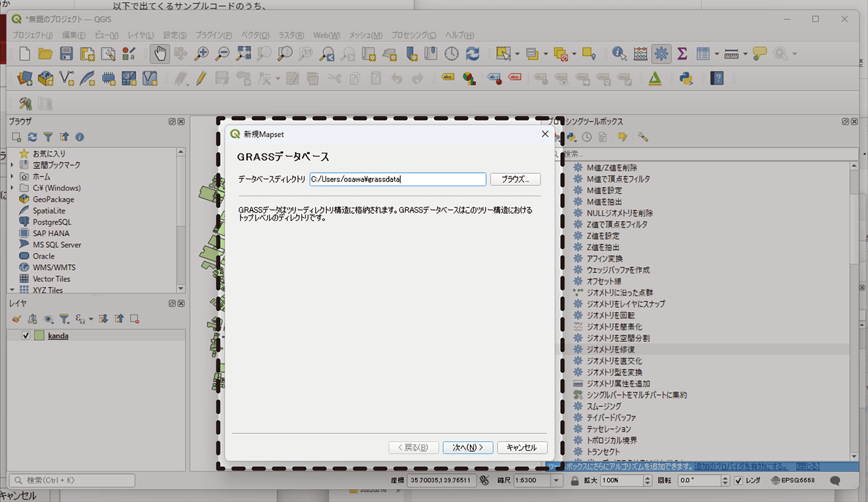Screen dimensions: 868x502
Task: Click the map tips speech bubble icon
Action: click(759, 54)
